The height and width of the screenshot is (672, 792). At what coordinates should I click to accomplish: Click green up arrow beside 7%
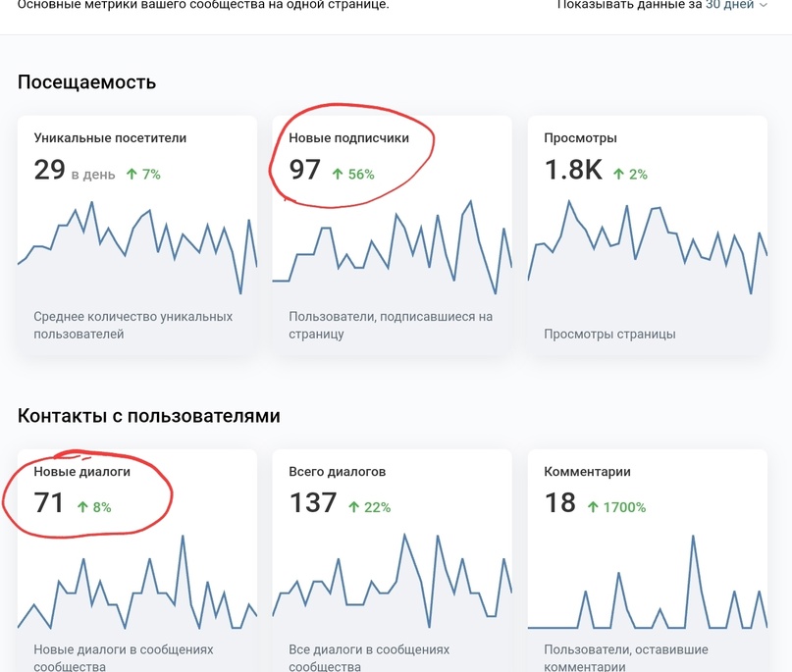click(x=132, y=175)
